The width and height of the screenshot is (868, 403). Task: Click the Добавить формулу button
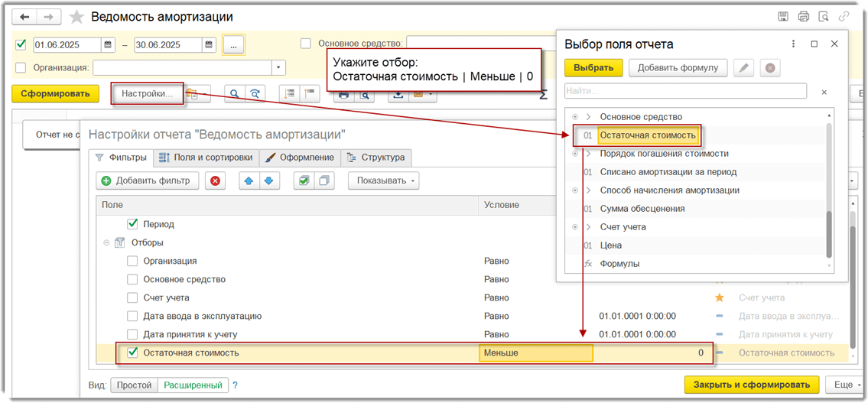coord(678,68)
